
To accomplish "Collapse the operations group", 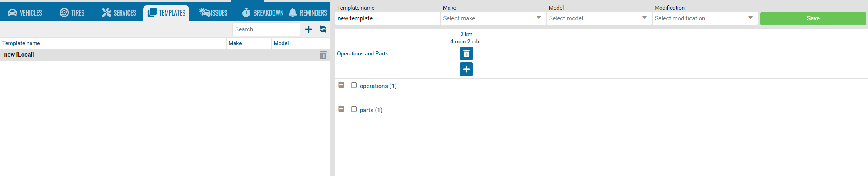I will tap(341, 85).
